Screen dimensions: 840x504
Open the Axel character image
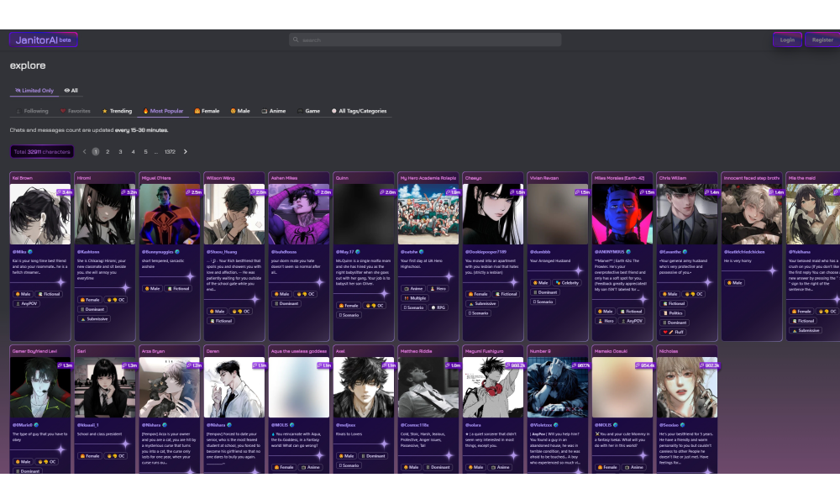coord(363,387)
